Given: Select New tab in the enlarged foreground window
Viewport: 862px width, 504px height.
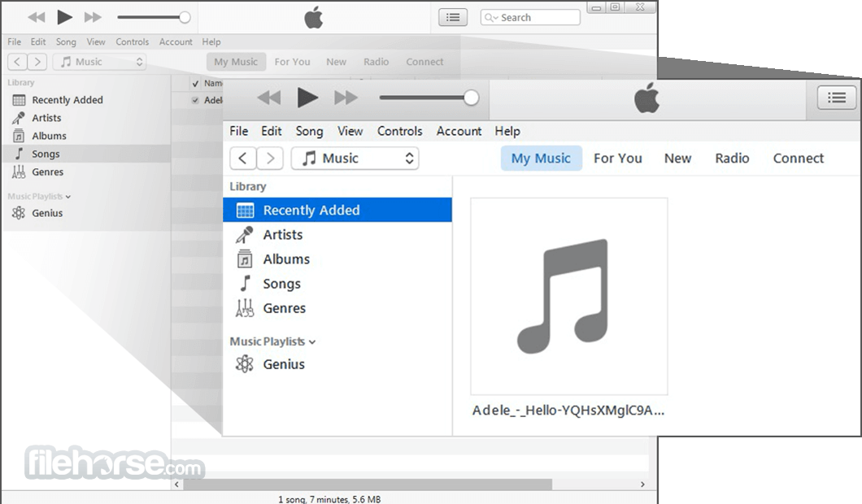Looking at the screenshot, I should tap(677, 159).
